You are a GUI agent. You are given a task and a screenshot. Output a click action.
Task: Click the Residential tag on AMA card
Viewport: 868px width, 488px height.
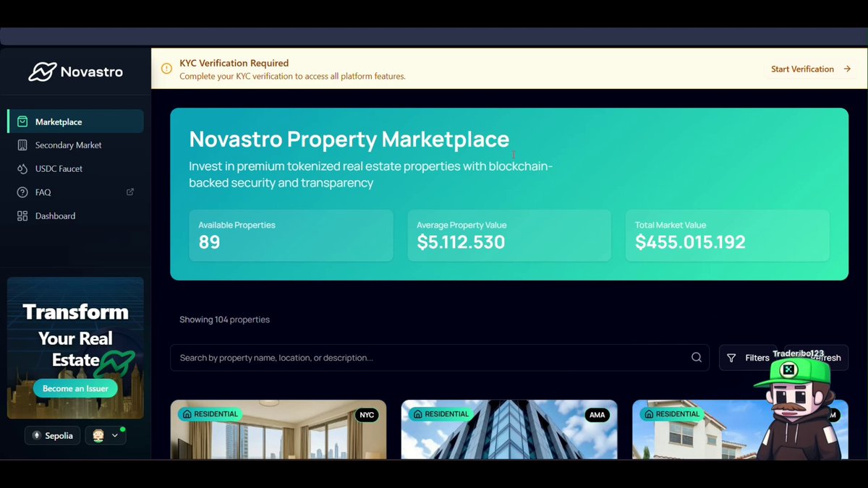coord(441,414)
